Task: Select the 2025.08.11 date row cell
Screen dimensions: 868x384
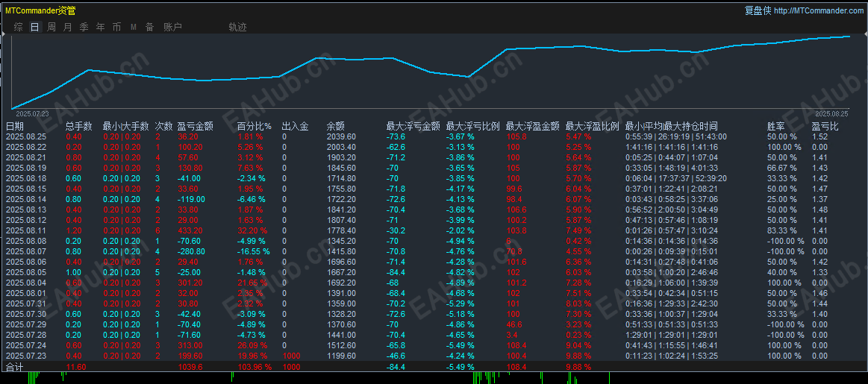Action: pos(26,230)
